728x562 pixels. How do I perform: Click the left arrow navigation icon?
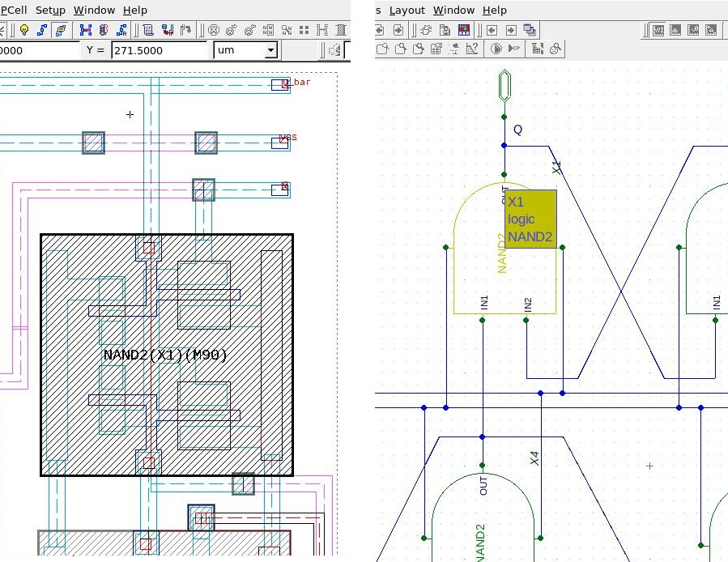pyautogui.click(x=492, y=30)
